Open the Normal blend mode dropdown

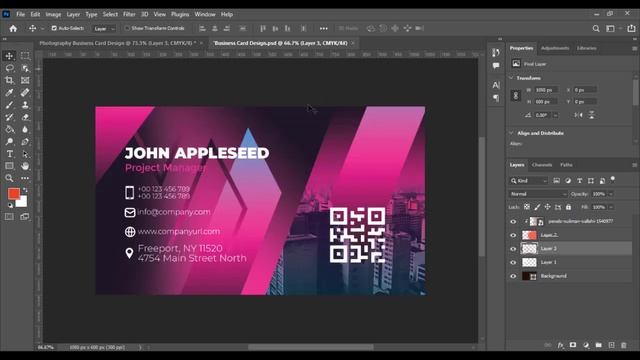(538, 194)
